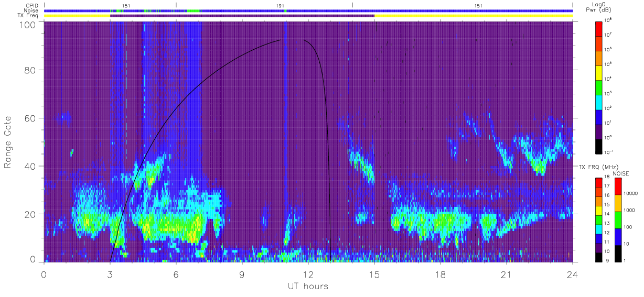Select the 24 tick on UT hours axis
644x297 pixels.
[573, 274]
